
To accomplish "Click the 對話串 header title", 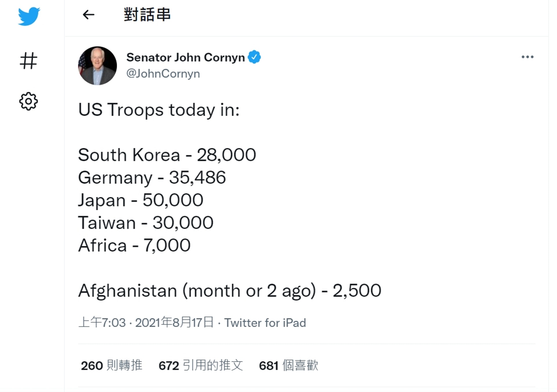I will 147,14.
